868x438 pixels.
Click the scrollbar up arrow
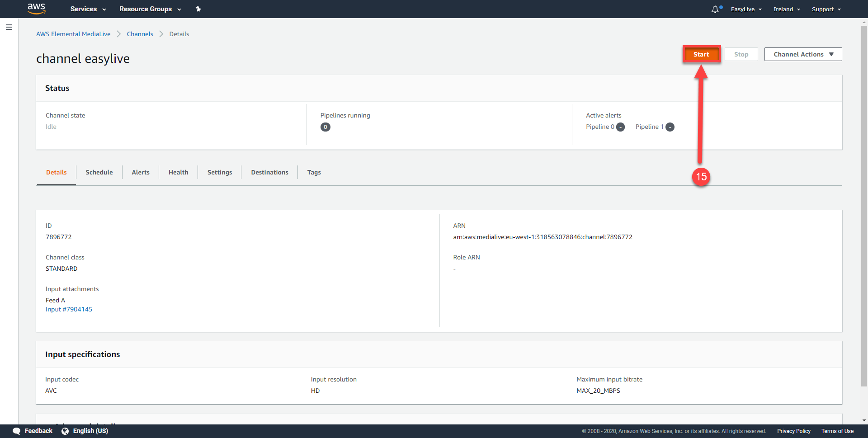click(864, 22)
